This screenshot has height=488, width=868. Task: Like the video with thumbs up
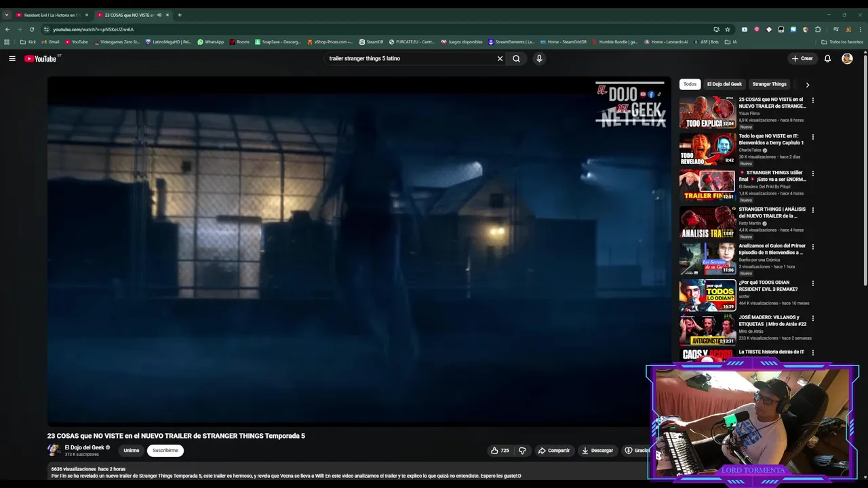pyautogui.click(x=500, y=450)
